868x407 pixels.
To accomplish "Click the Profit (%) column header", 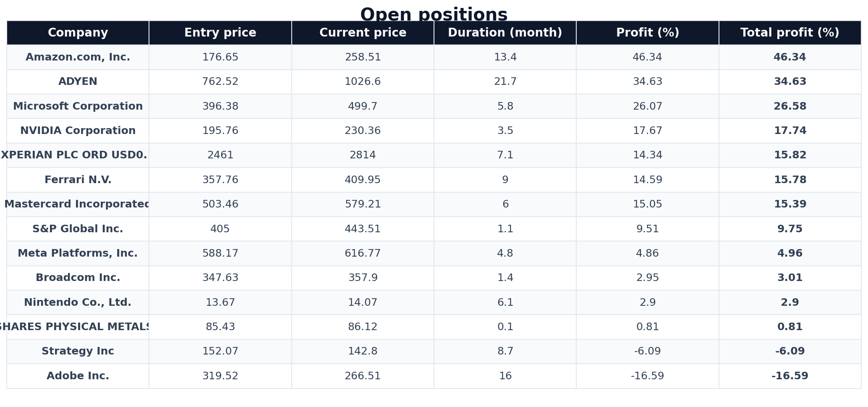I will click(647, 33).
